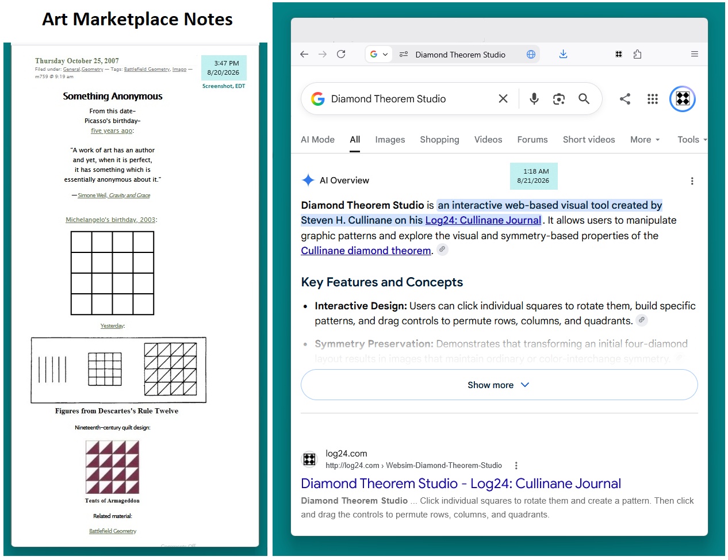Image resolution: width=728 pixels, height=560 pixels.
Task: Click the address bar text Diamond Theorem Studio
Action: [x=460, y=55]
